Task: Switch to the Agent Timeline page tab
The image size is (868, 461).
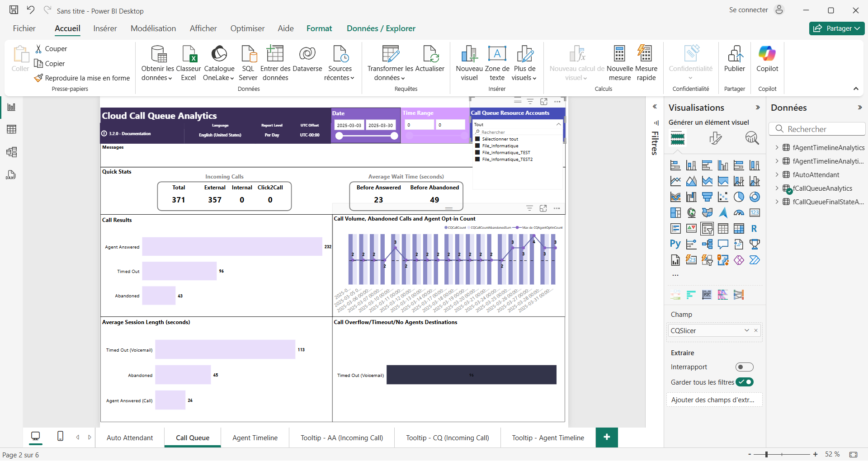Action: click(x=255, y=437)
